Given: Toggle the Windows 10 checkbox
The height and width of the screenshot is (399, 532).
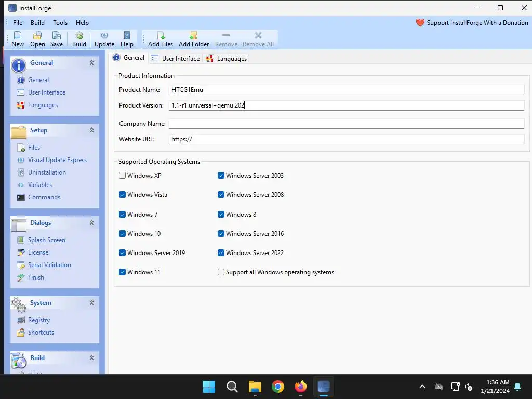Looking at the screenshot, I should pyautogui.click(x=123, y=234).
